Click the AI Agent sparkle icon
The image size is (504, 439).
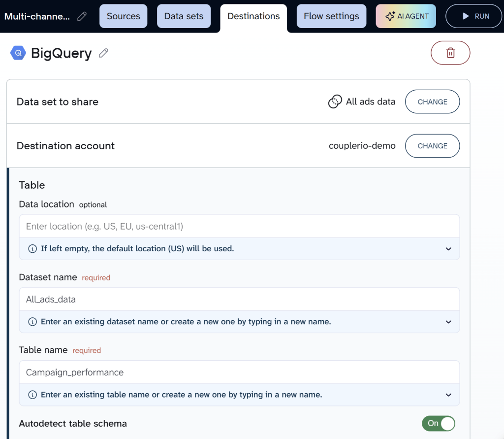click(390, 16)
